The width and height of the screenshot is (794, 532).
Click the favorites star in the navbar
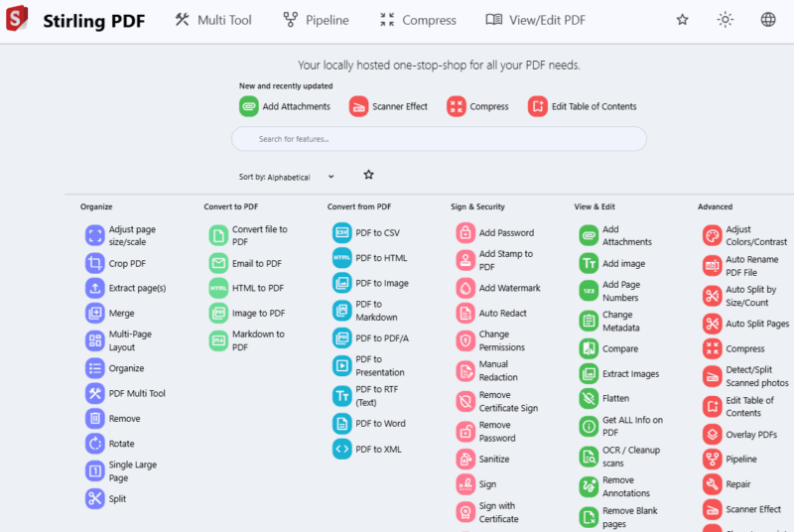682,20
